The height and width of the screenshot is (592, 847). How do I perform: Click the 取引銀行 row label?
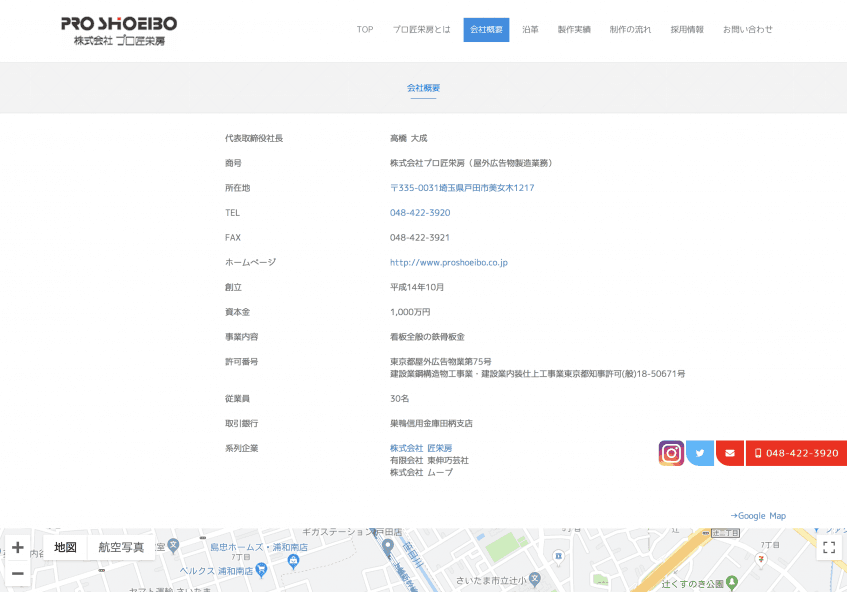click(x=241, y=423)
